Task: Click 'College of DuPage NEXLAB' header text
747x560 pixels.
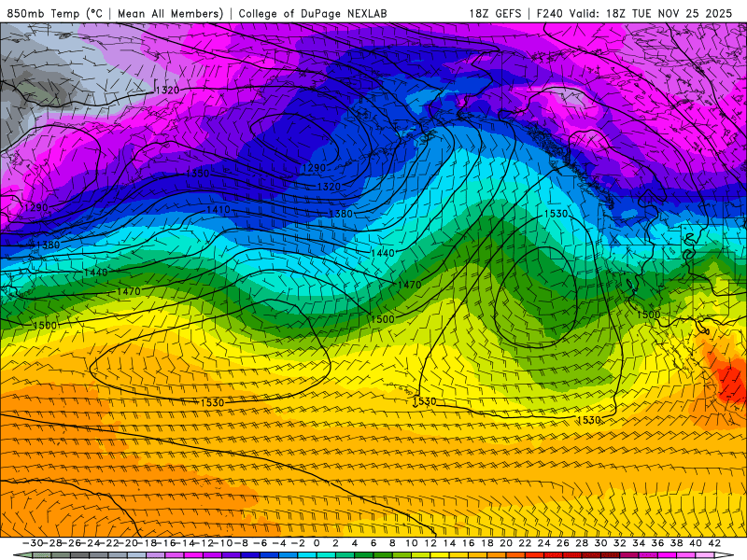Action: click(x=313, y=14)
